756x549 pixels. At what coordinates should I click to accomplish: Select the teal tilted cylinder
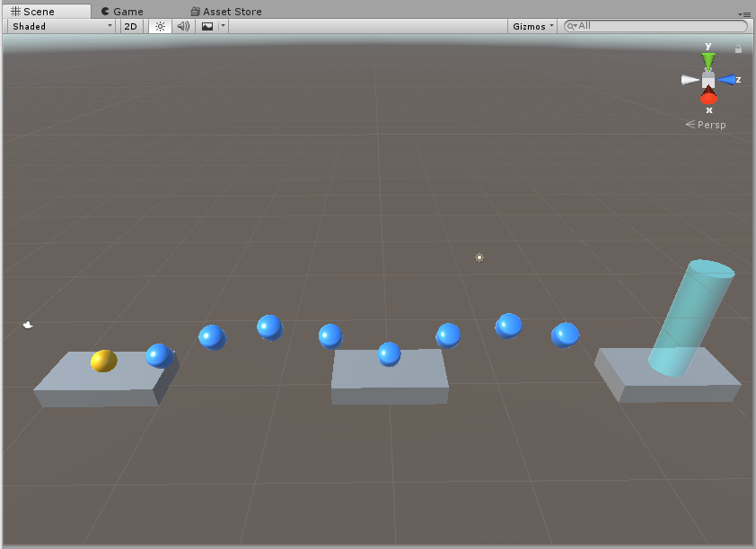coord(691,318)
